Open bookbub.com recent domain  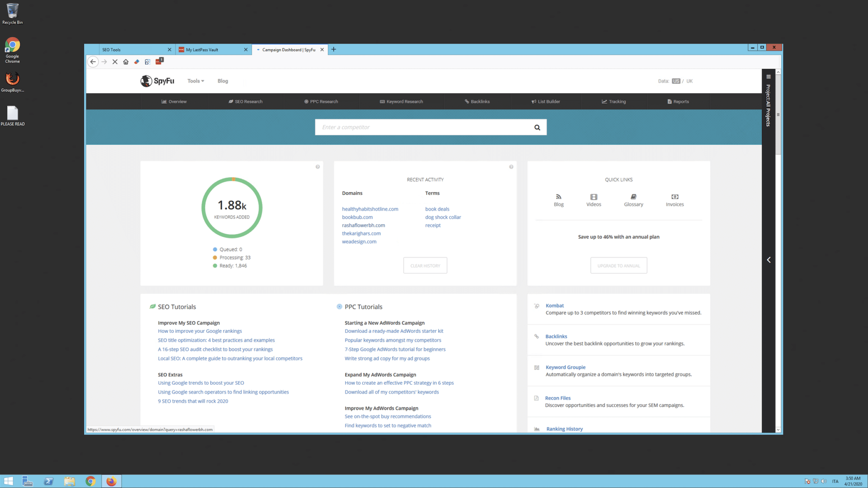[357, 217]
